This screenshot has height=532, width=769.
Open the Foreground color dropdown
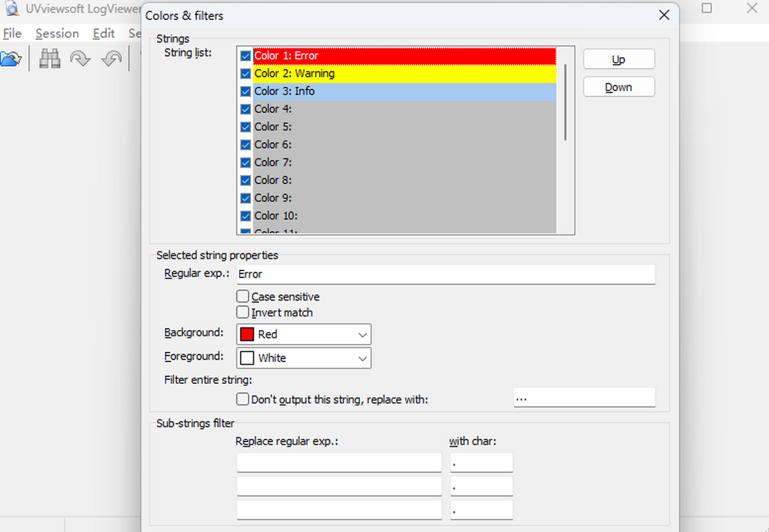pyautogui.click(x=304, y=358)
